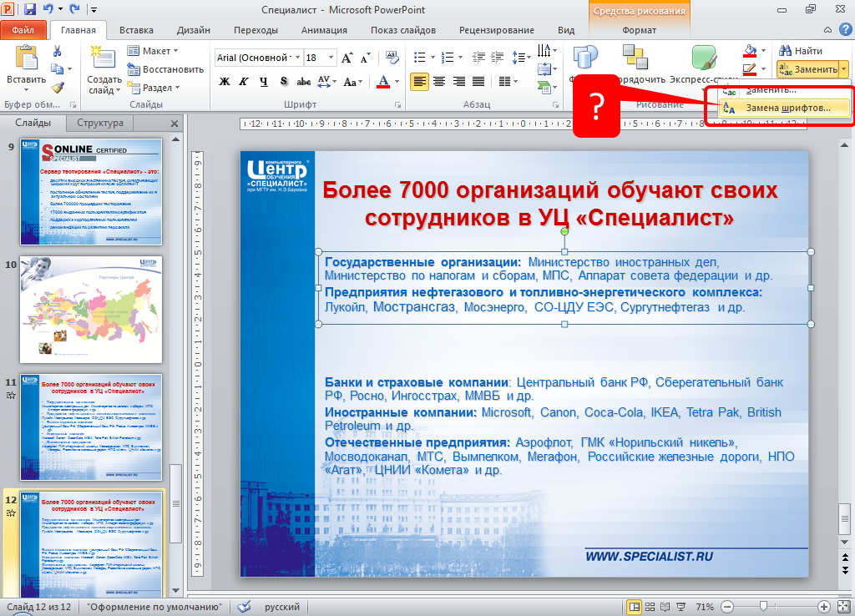Toggle center text alignment
Screen dimensions: 855x616
pos(438,82)
